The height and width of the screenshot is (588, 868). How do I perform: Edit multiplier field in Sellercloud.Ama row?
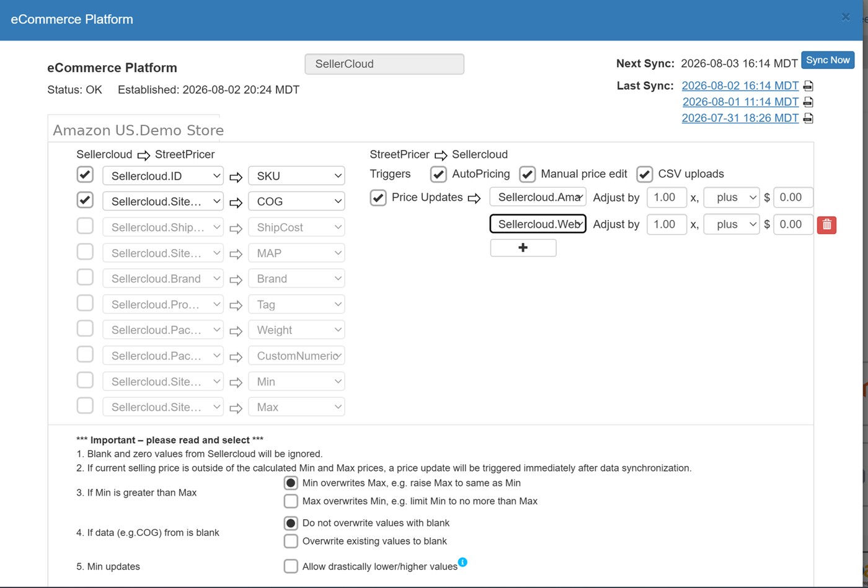[x=666, y=197]
